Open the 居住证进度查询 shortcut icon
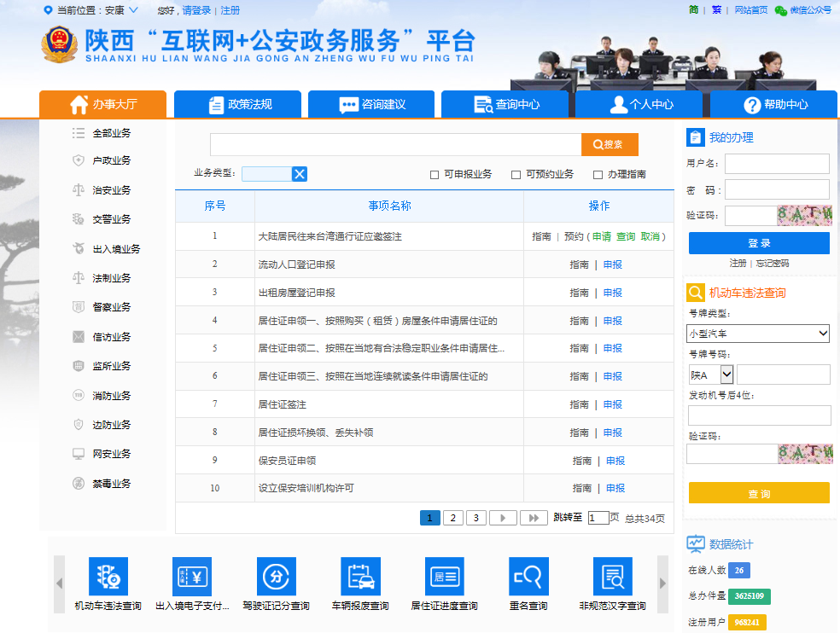 [x=445, y=576]
